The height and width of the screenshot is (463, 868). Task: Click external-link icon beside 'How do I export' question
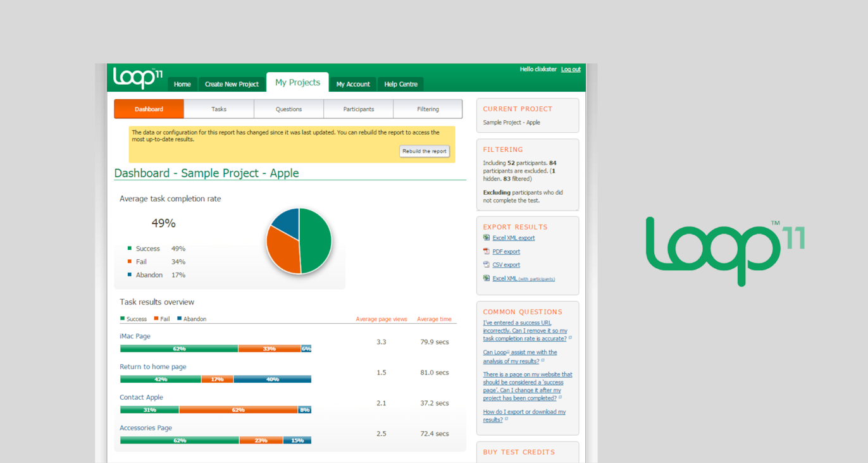pos(505,419)
